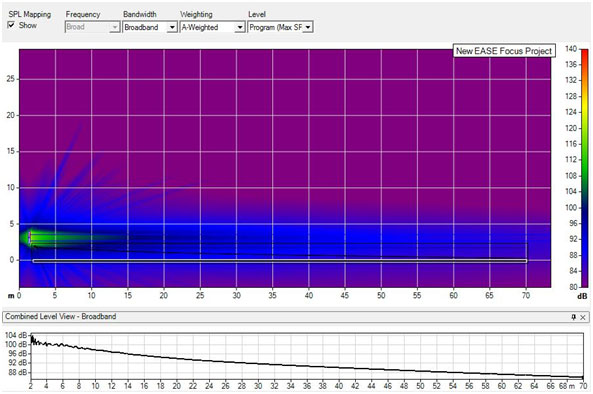593x394 pixels.
Task: Open the Level Program dropdown
Action: coord(280,27)
